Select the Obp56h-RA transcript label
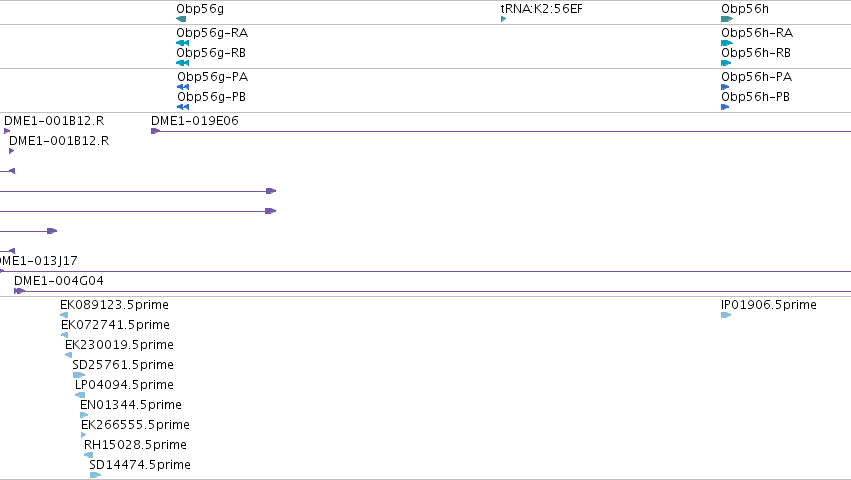851x480 pixels. [757, 33]
